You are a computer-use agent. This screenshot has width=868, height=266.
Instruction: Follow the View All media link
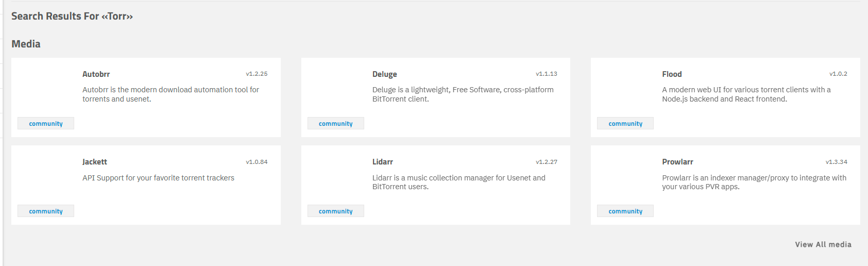823,244
